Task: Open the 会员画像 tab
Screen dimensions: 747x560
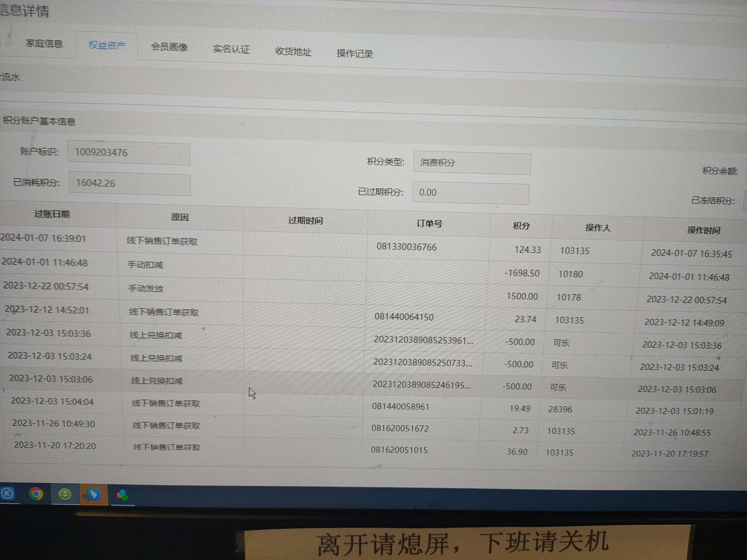Action: point(169,47)
